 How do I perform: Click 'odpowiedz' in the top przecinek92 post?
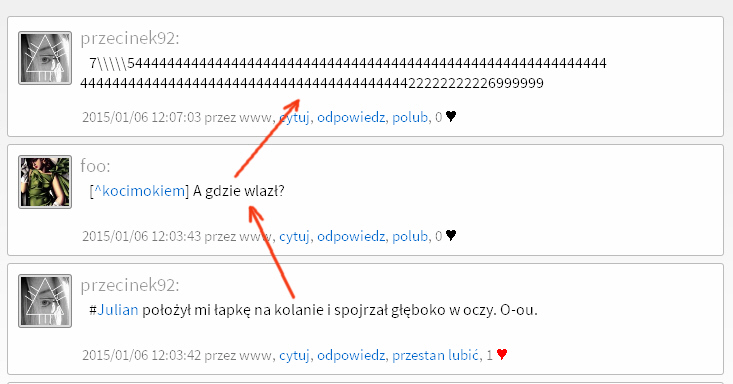click(x=351, y=117)
